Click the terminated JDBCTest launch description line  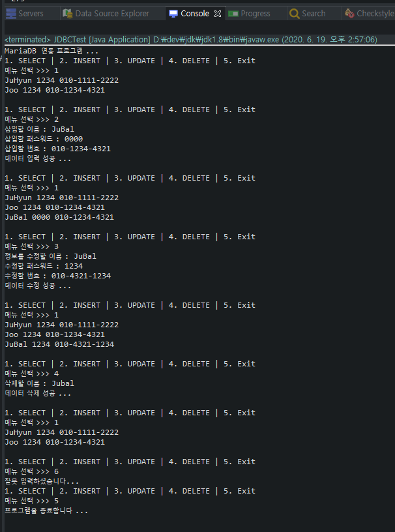click(191, 40)
